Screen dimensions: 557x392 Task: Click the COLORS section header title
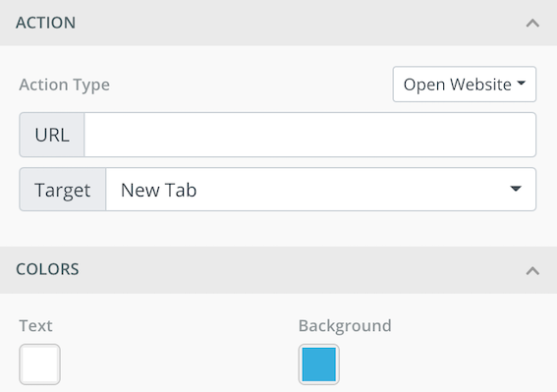tap(47, 269)
